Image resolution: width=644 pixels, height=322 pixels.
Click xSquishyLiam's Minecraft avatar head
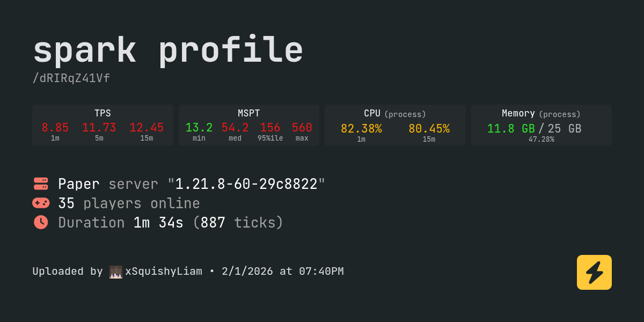point(116,272)
